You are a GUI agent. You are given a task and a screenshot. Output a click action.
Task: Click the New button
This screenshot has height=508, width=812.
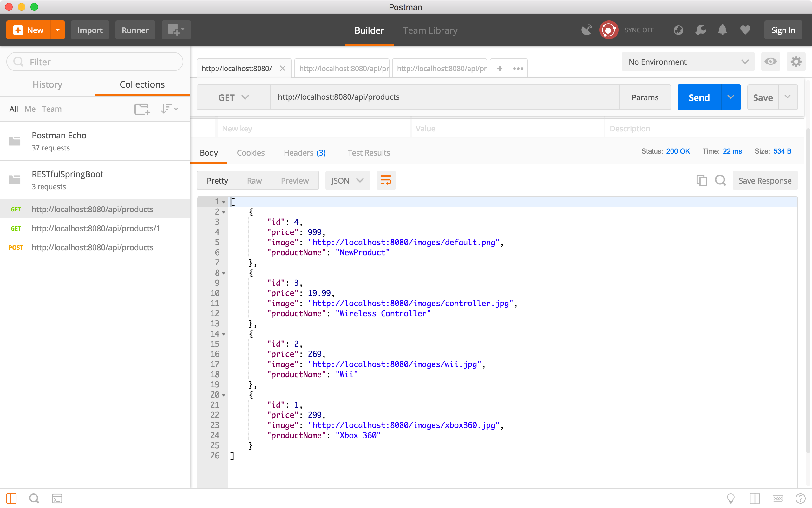coord(29,30)
